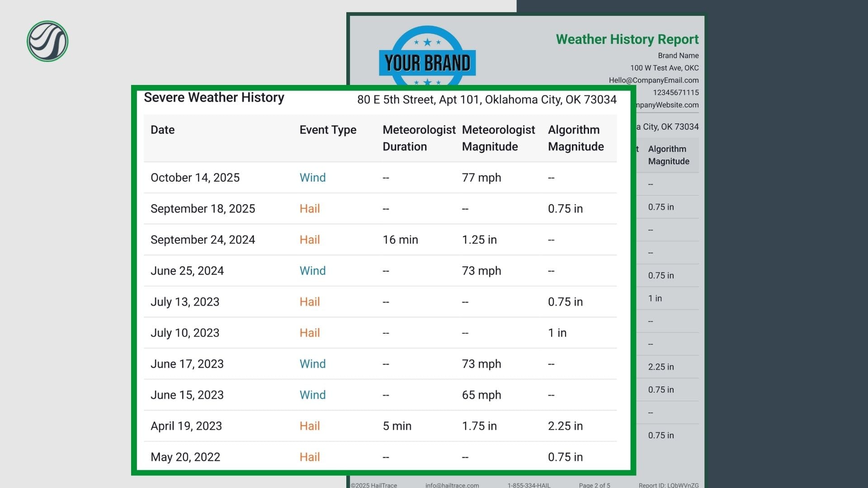Select the Wind label on June 25, 2024

[x=312, y=271]
